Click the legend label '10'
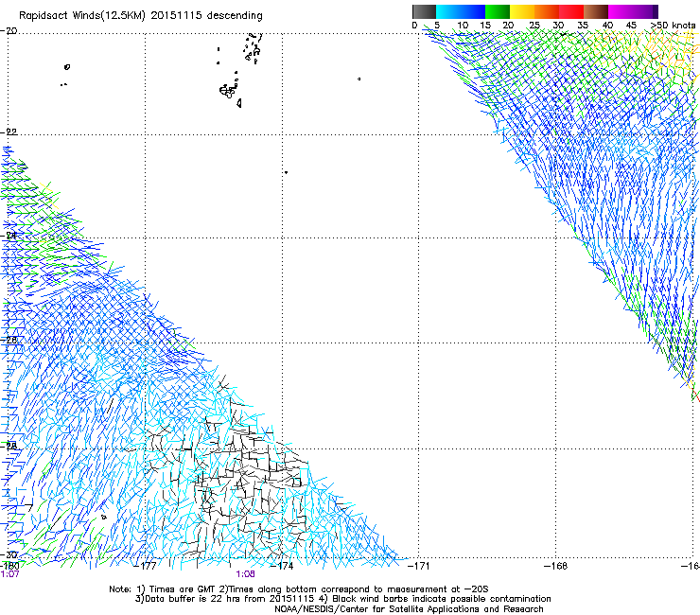The height and width of the screenshot is (615, 700). tap(463, 26)
